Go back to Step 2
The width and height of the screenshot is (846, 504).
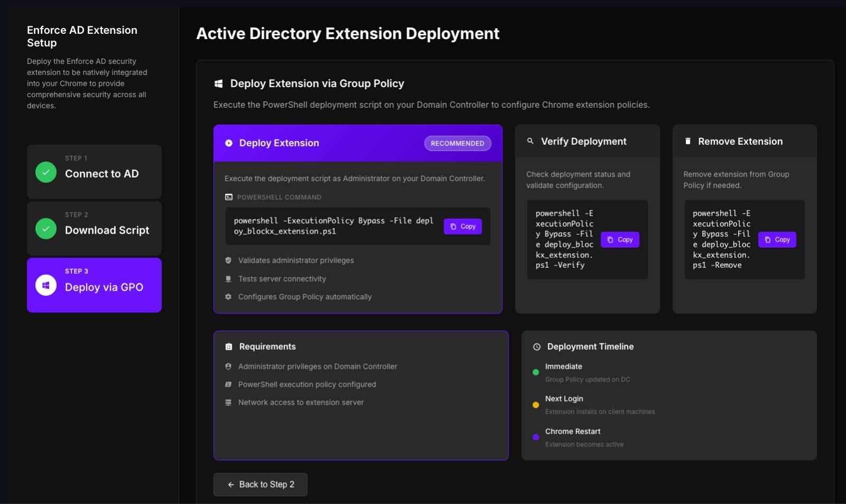(260, 484)
